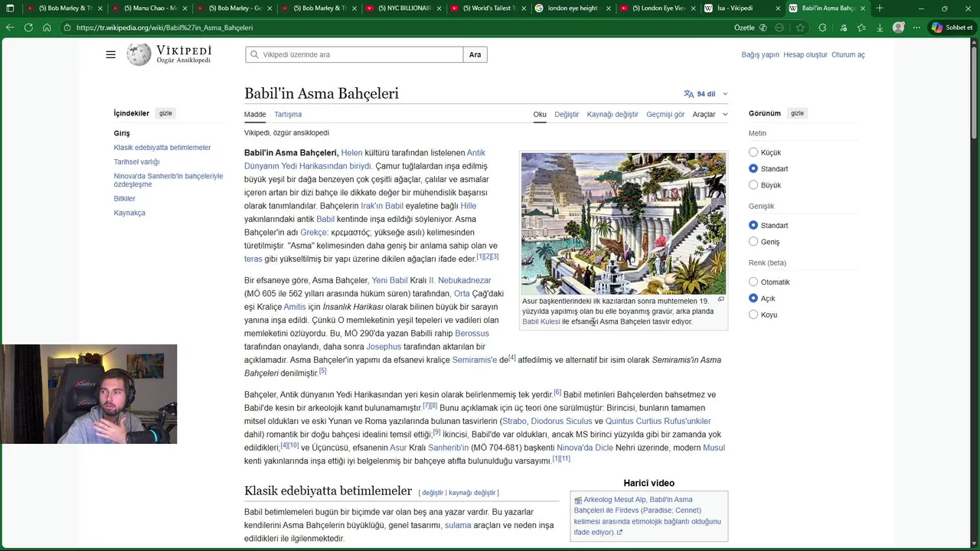Viewport: 980px width, 551px height.
Task: Switch to London Eye View browser tab
Action: [x=657, y=8]
